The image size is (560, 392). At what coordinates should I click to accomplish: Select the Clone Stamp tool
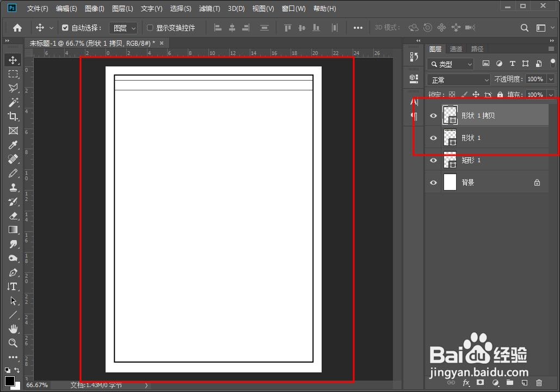[x=13, y=187]
